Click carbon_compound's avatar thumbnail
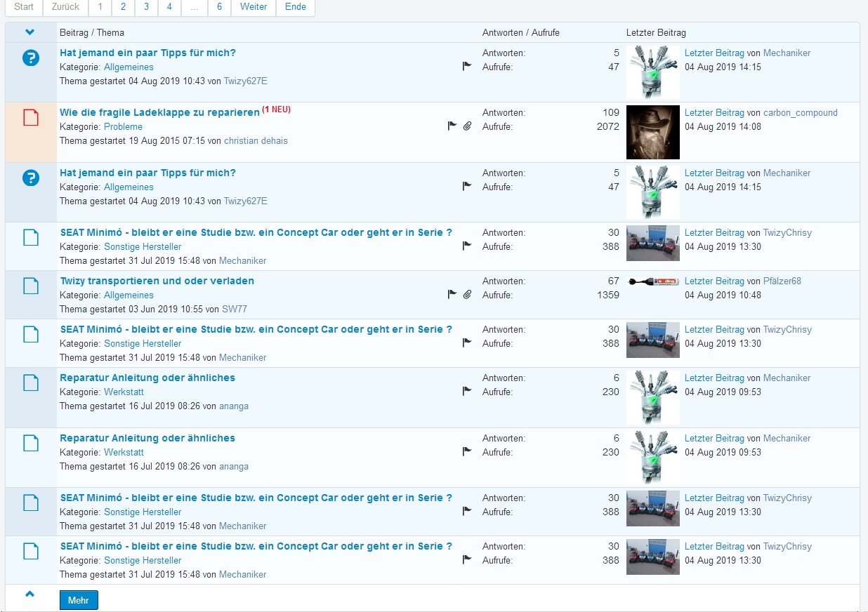This screenshot has width=868, height=612. pyautogui.click(x=652, y=132)
